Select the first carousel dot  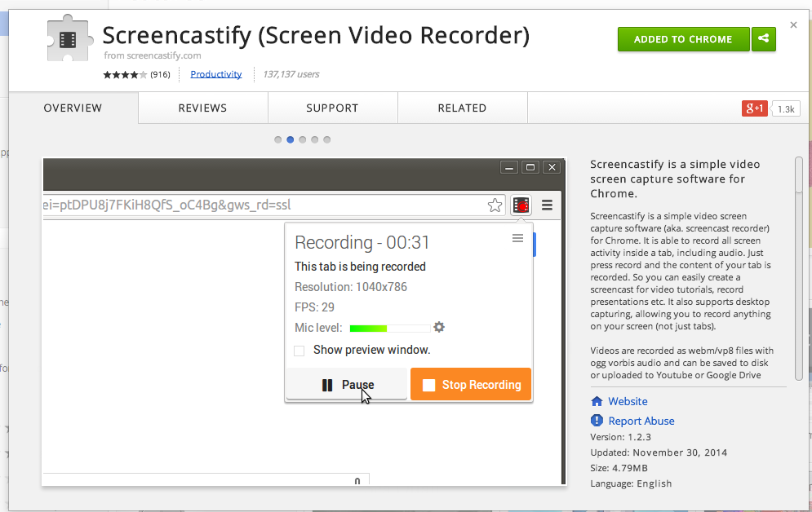(x=278, y=139)
